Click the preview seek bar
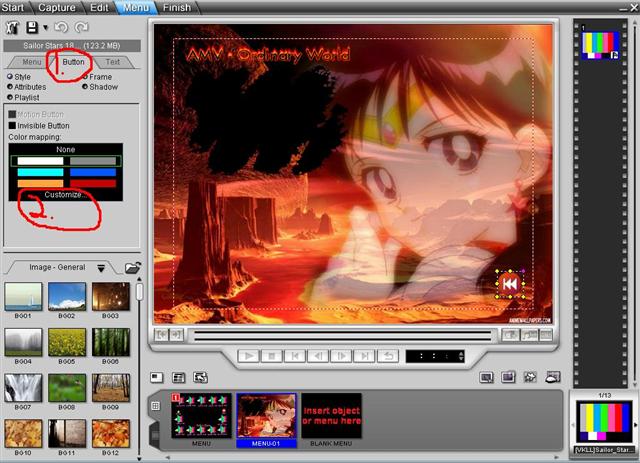This screenshot has height=463, width=640. pos(343,336)
